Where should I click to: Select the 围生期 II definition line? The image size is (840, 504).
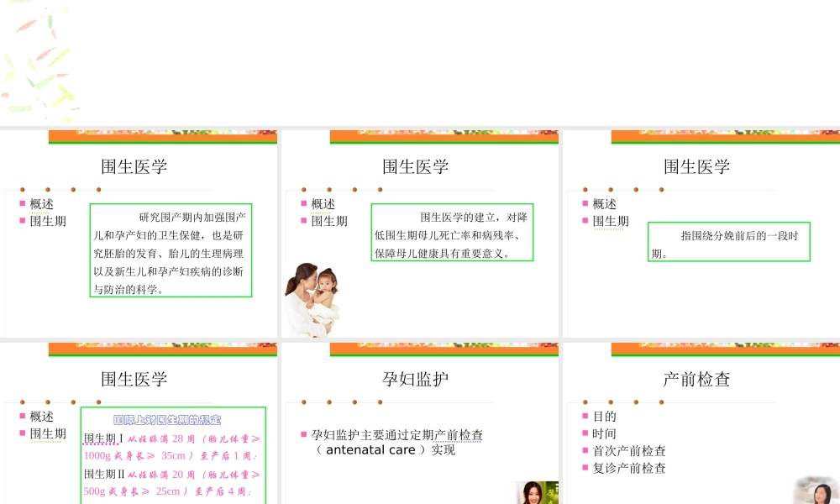click(172, 482)
